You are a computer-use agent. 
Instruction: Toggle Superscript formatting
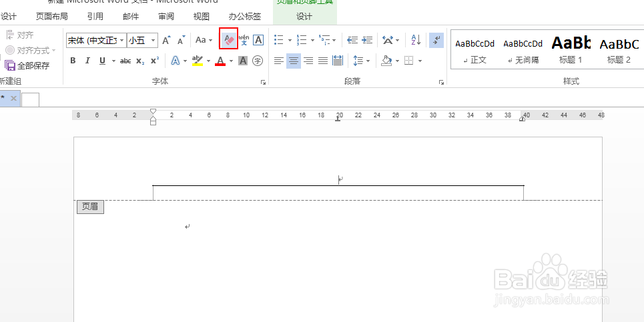154,61
